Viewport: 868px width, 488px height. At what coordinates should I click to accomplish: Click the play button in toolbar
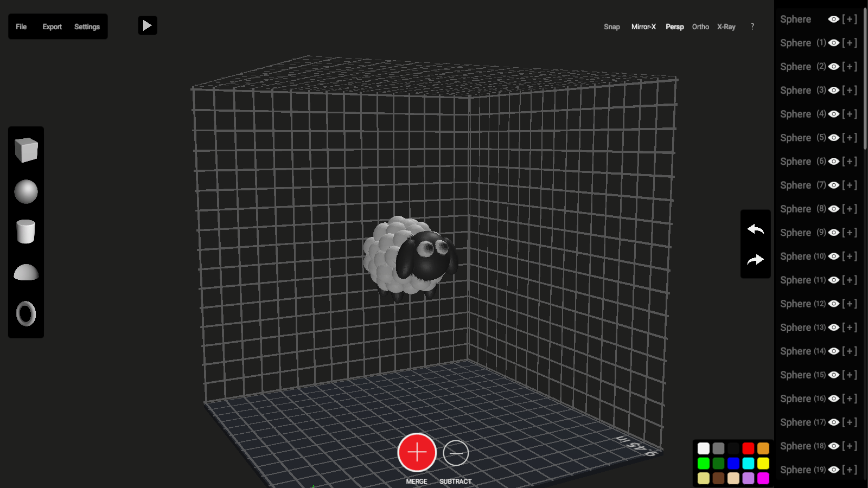click(148, 25)
